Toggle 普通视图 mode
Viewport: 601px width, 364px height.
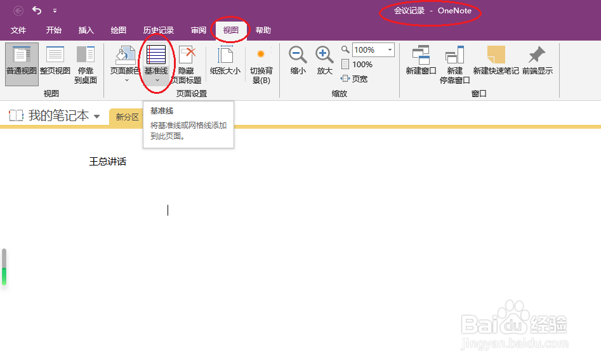click(22, 64)
